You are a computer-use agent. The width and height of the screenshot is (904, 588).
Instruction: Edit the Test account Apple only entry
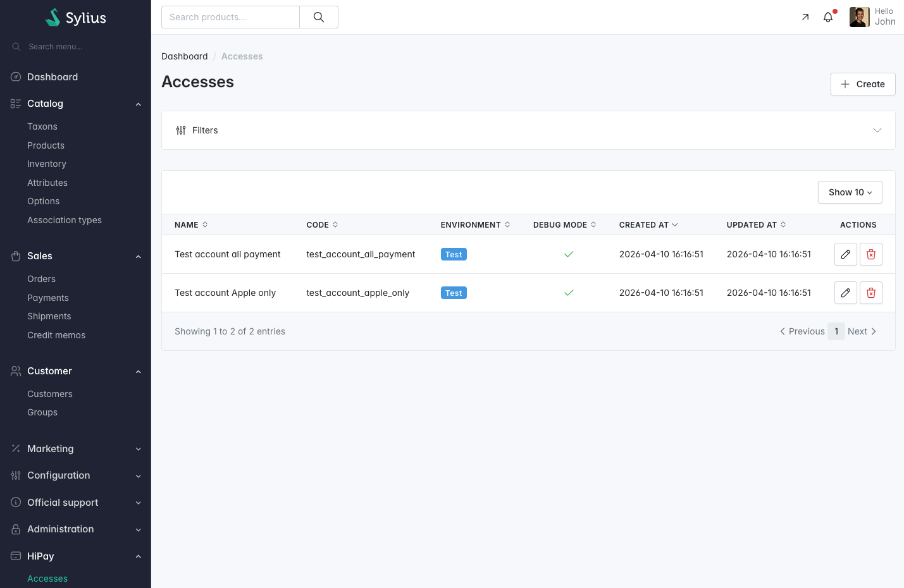[x=845, y=293]
